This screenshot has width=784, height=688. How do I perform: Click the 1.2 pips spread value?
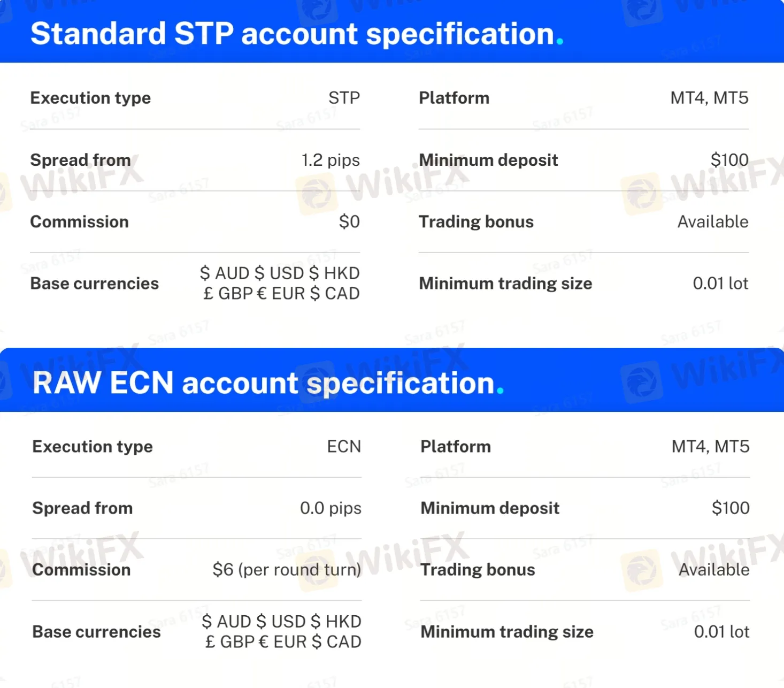330,160
